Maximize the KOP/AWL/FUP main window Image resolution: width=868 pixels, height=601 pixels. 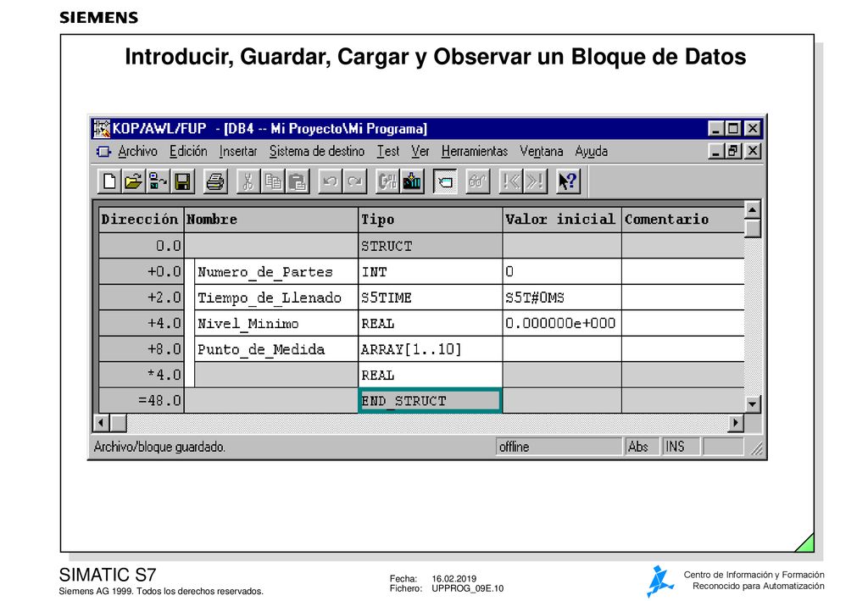click(733, 128)
